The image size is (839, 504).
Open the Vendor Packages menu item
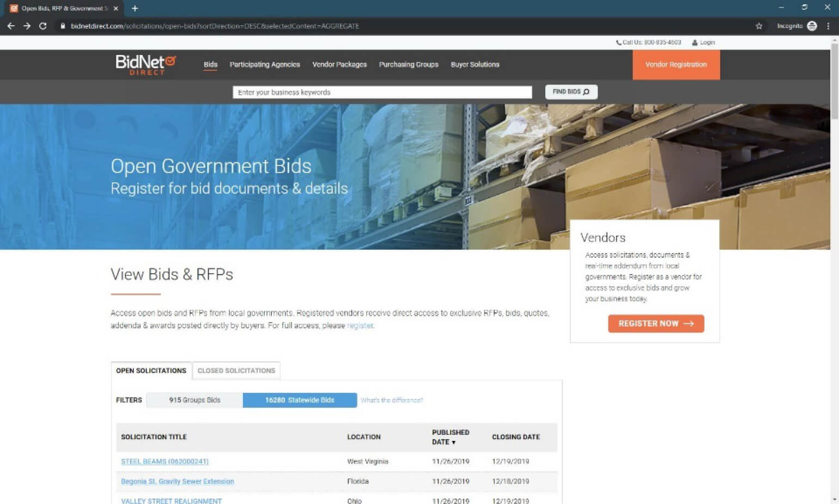[339, 64]
